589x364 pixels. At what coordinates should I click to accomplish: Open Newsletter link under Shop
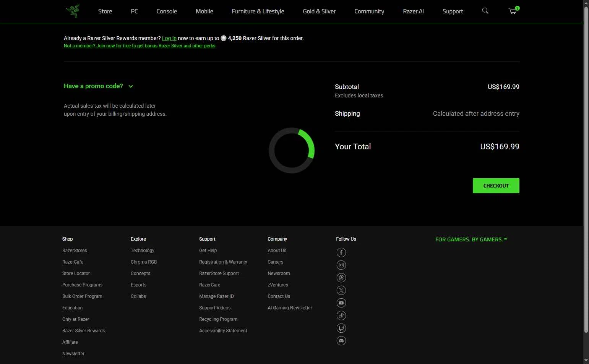click(73, 354)
